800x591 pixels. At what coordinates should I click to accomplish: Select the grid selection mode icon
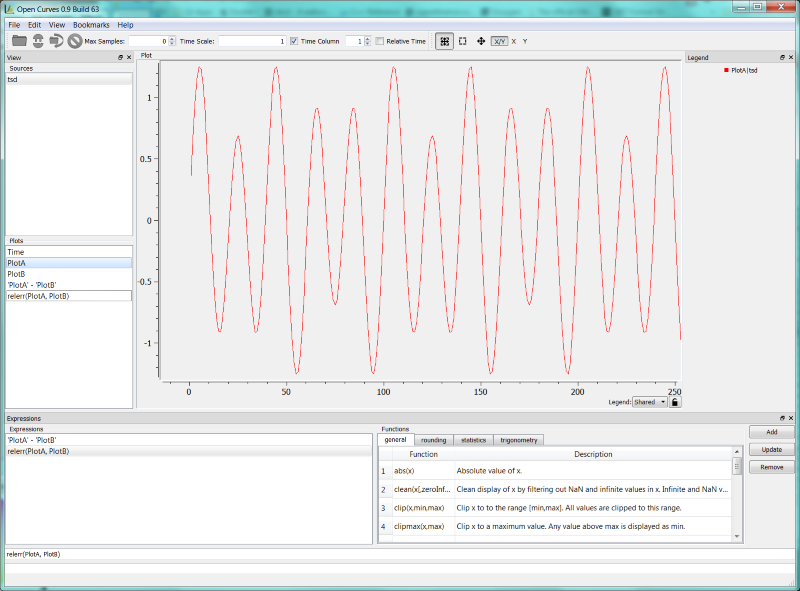(x=444, y=41)
